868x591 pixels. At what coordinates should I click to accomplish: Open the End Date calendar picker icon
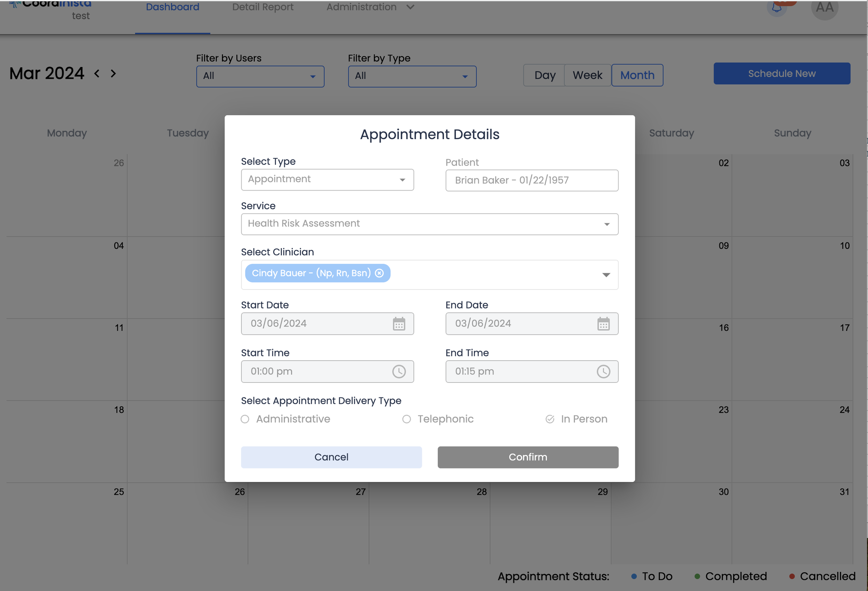[603, 324]
